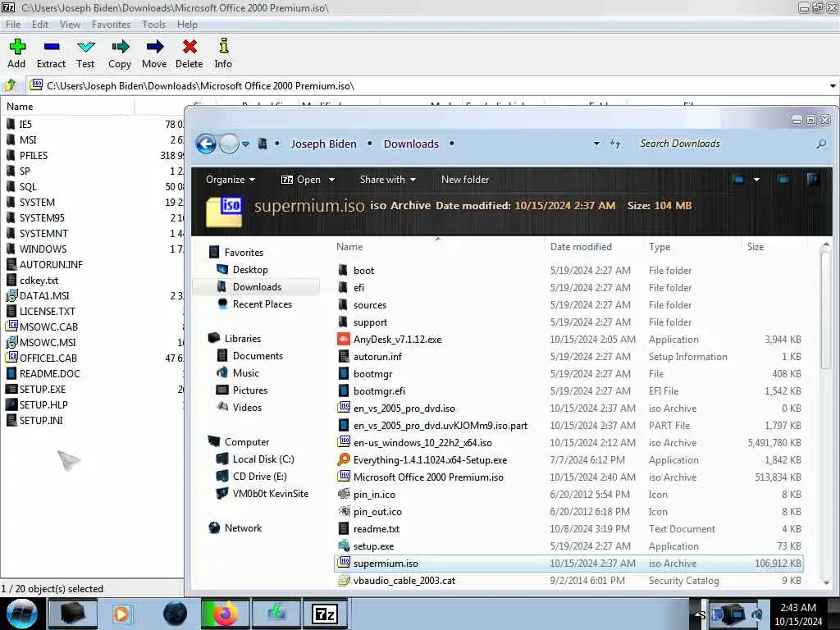840x630 pixels.
Task: Click the Explorer Back arrow button
Action: tap(206, 144)
